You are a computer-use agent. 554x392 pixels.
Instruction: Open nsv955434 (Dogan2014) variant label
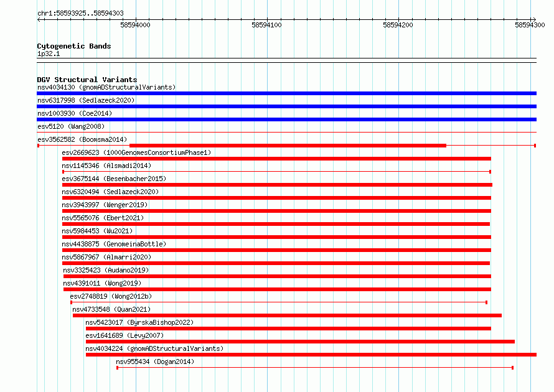click(155, 362)
